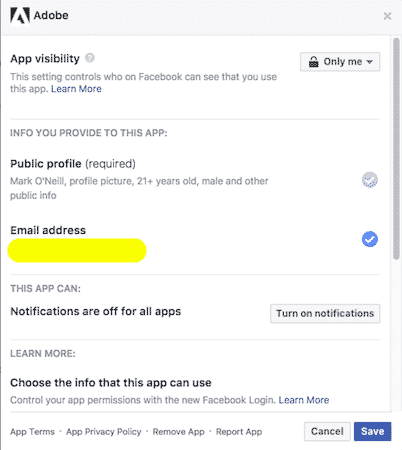Open the App Terms link
Image resolution: width=402 pixels, height=450 pixels.
[32, 432]
